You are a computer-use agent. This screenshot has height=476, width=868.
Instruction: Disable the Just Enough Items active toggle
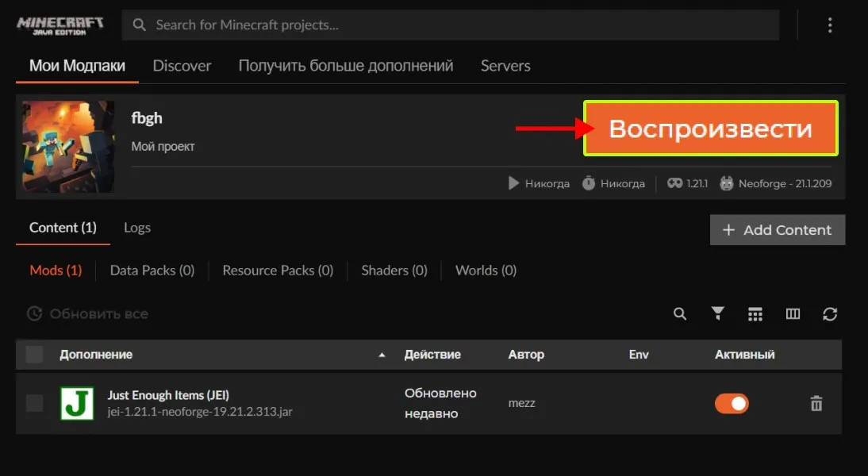[732, 404]
